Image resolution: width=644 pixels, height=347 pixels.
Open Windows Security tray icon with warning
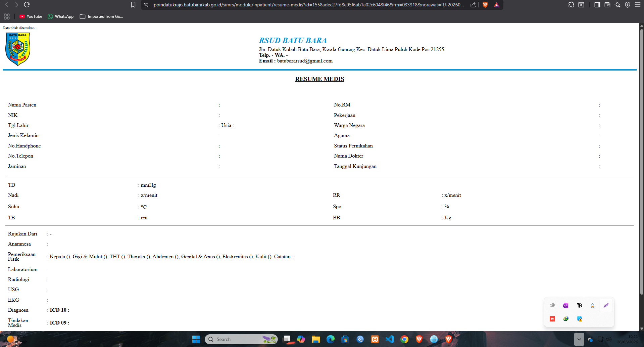pos(579,319)
